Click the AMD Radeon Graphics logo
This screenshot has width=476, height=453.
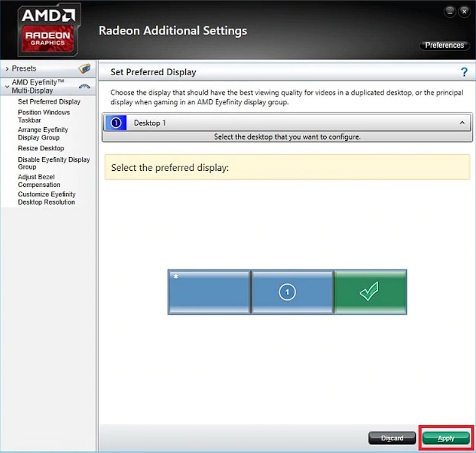click(48, 30)
